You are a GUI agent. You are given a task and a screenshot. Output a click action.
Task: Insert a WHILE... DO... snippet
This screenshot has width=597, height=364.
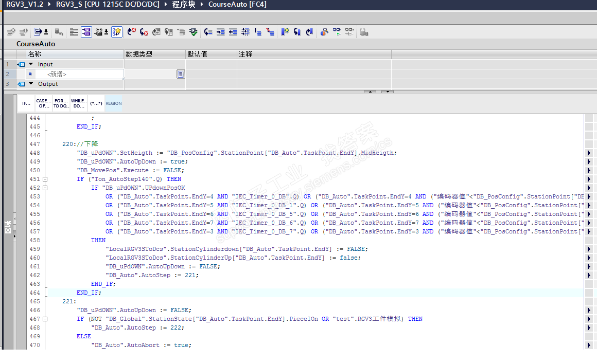click(79, 103)
